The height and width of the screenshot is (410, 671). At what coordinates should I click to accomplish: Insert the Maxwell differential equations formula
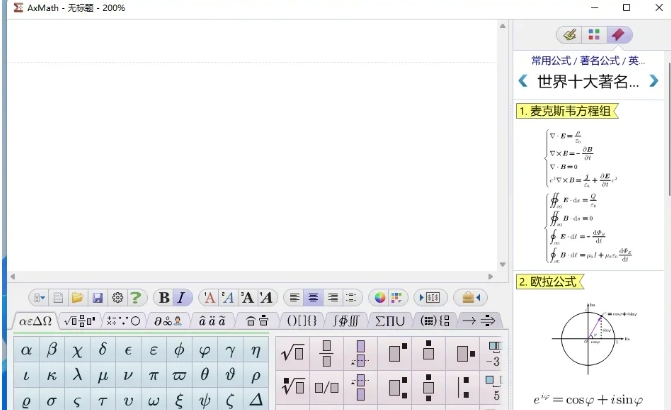581,158
